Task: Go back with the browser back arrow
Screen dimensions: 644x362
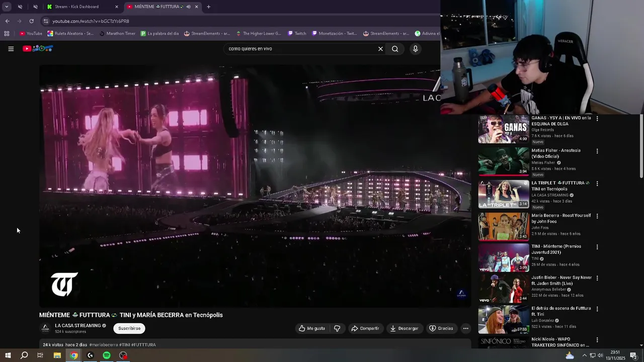Action: (7, 21)
